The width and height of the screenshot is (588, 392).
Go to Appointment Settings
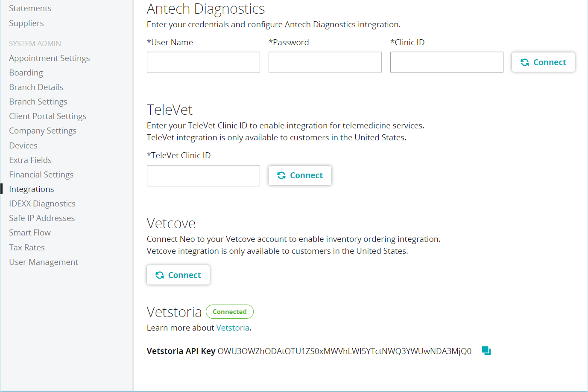tap(49, 58)
